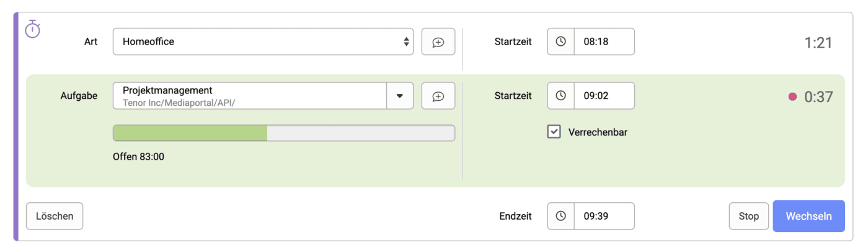This screenshot has height=250, width=868.
Task: Click the clock icon beside 09:02
Action: tap(560, 96)
